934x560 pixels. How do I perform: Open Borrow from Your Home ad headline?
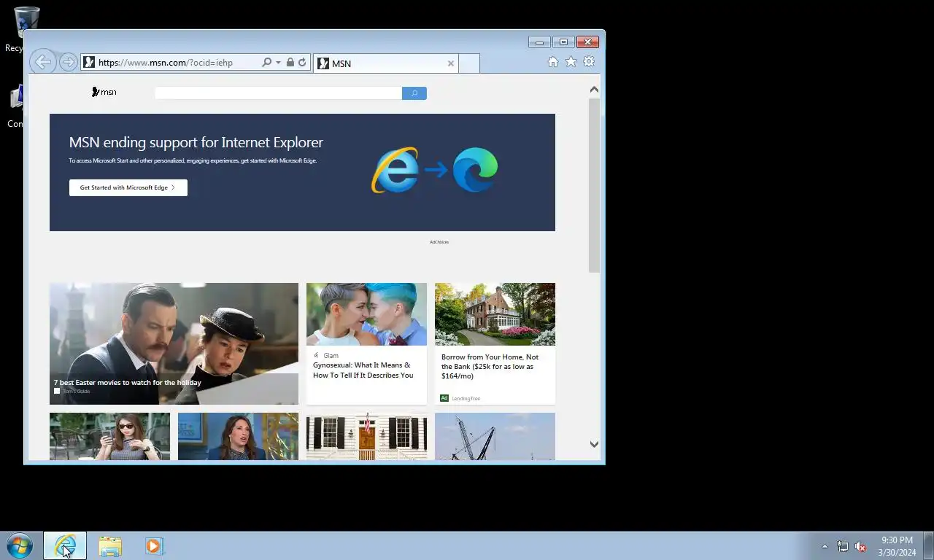click(x=490, y=367)
